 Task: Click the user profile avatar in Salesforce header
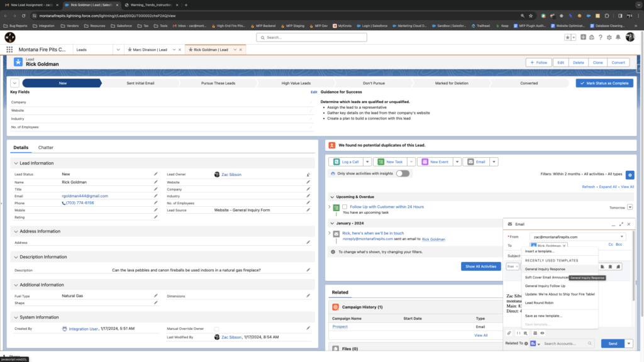click(630, 37)
